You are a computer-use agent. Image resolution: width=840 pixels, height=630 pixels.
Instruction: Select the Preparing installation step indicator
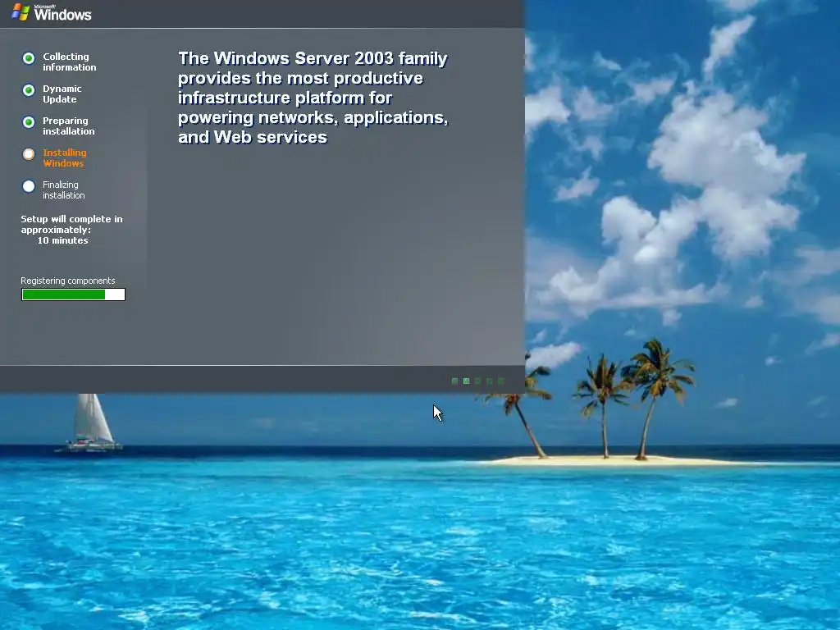(x=29, y=122)
